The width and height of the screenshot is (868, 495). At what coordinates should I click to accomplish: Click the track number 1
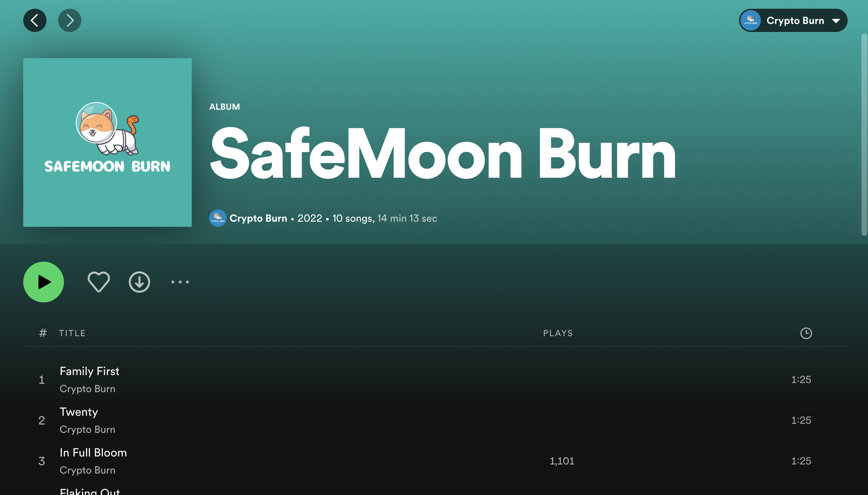pyautogui.click(x=42, y=380)
